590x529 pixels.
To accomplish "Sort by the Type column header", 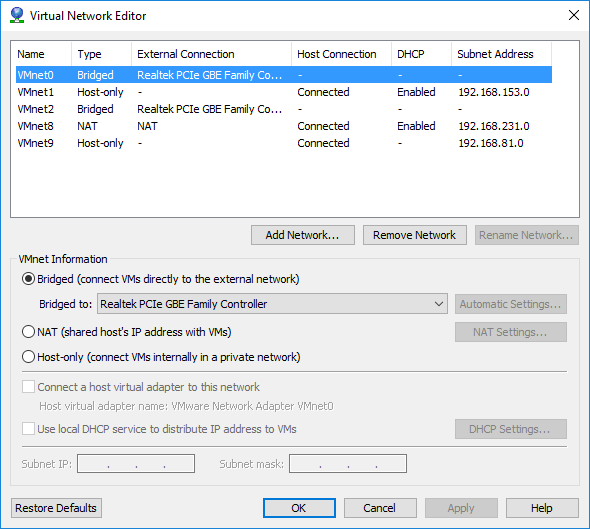I will [x=102, y=54].
